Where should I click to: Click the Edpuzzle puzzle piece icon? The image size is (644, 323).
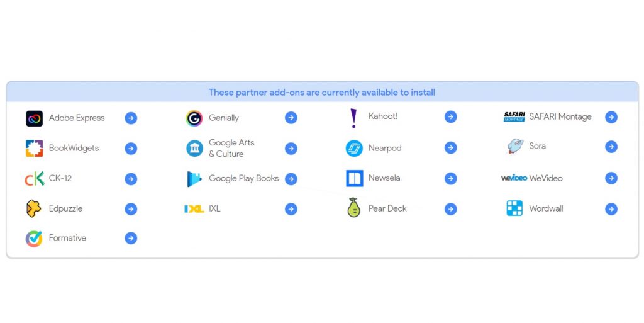pos(34,208)
